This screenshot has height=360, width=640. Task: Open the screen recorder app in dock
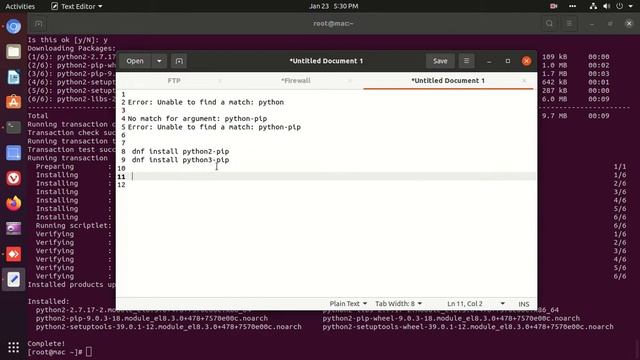point(13,229)
